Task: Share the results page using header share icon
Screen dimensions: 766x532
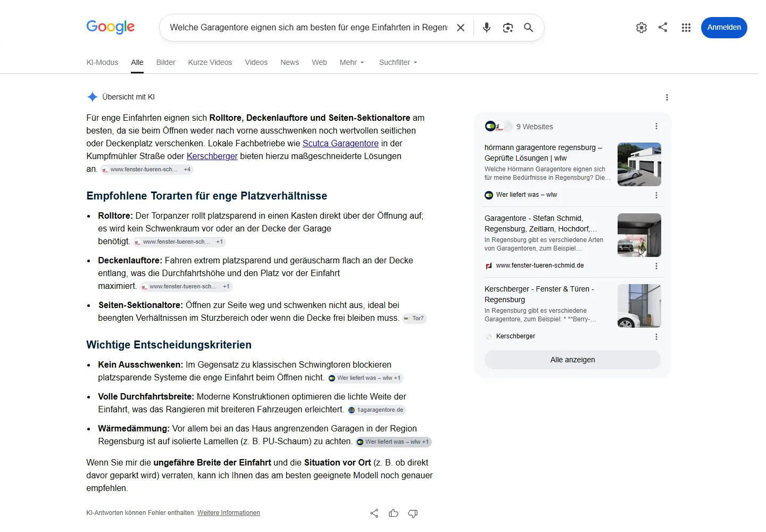Action: pyautogui.click(x=663, y=27)
